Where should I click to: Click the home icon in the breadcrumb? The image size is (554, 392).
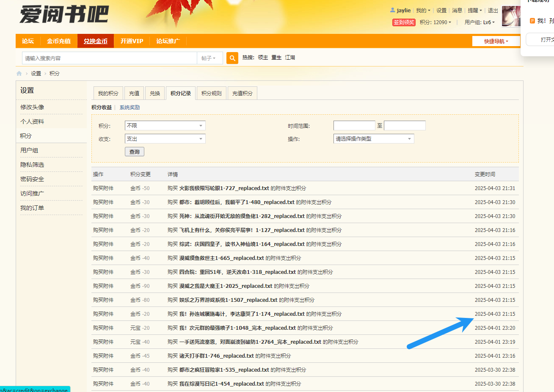19,74
